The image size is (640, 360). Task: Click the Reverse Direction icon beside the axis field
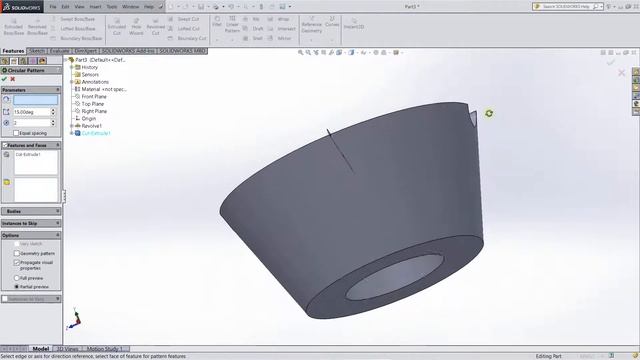pyautogui.click(x=6, y=100)
